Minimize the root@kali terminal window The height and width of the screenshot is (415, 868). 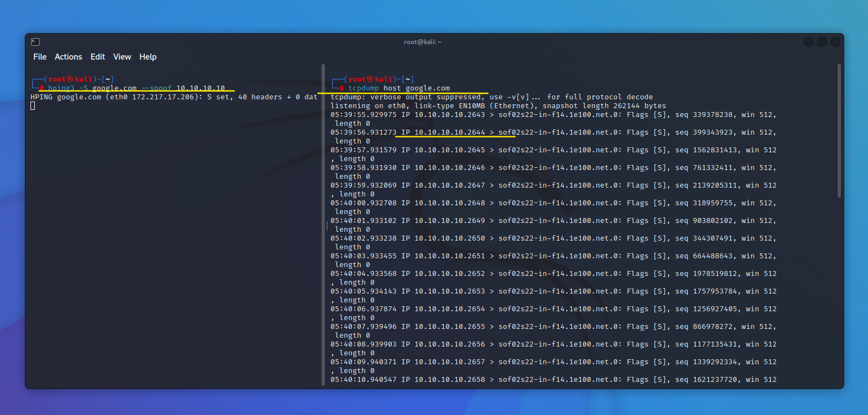pos(809,42)
